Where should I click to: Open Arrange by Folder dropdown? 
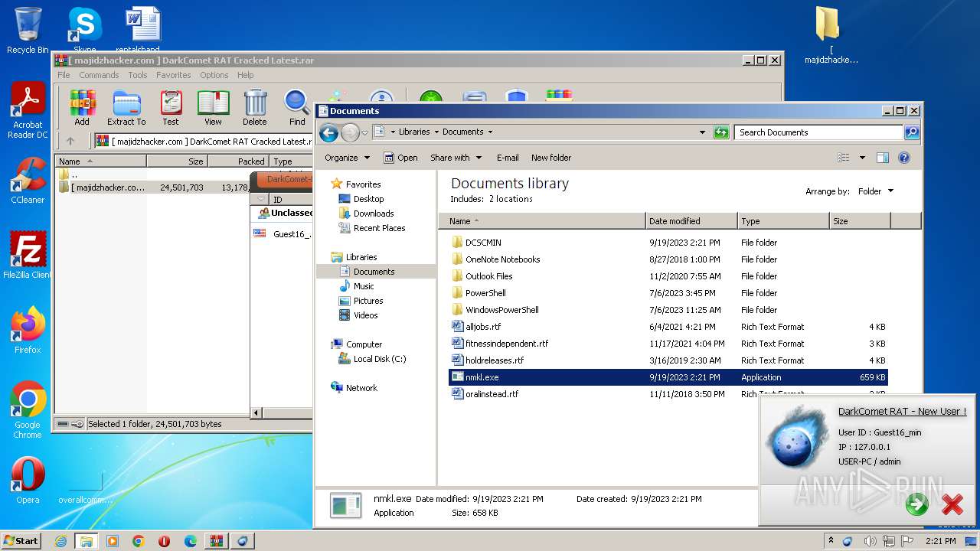pos(875,191)
